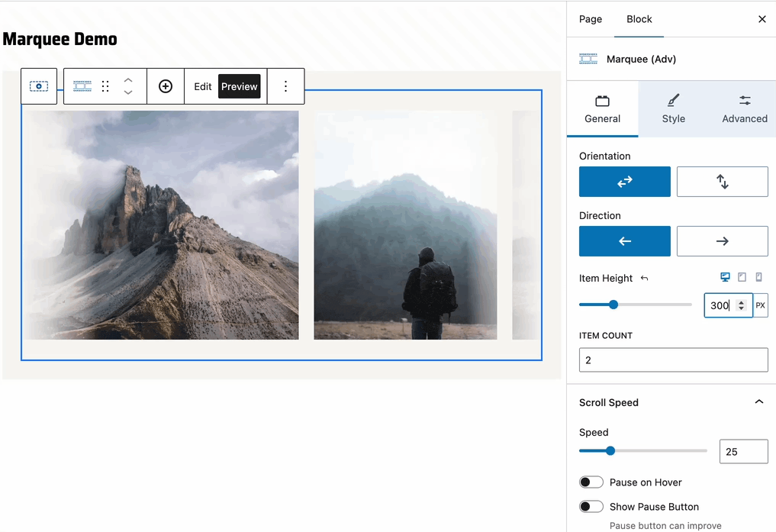776x532 pixels.
Task: Switch to the Page tab
Action: [x=591, y=19]
